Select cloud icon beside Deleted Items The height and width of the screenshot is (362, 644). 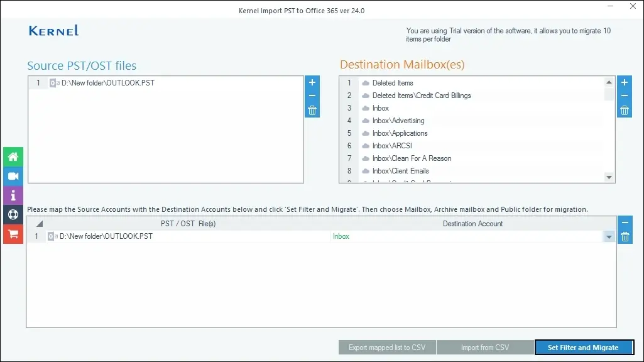pyautogui.click(x=366, y=83)
